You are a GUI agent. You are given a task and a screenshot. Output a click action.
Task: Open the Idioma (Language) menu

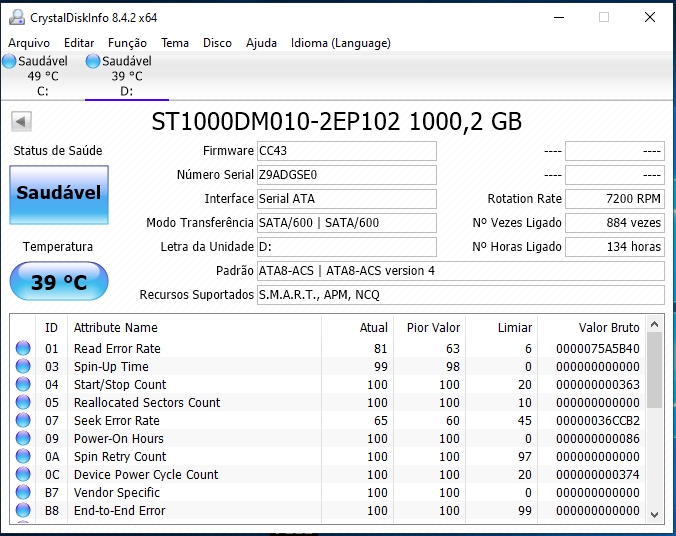[341, 43]
